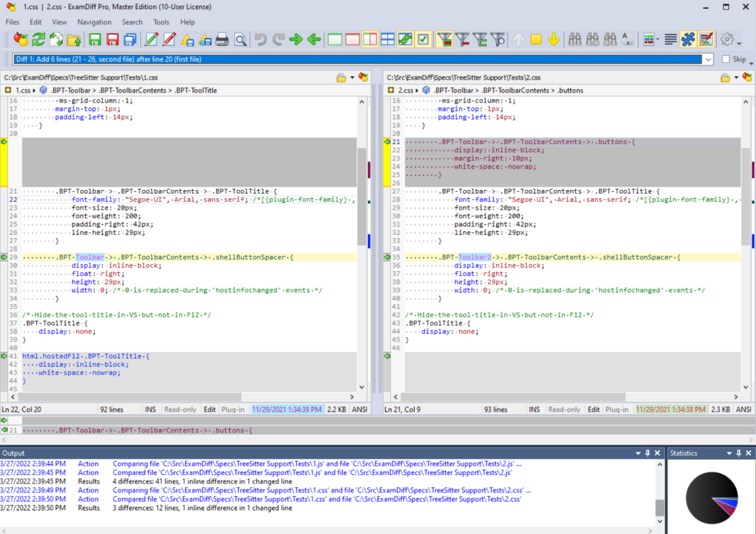756x534 pixels.
Task: Click the .BPT-ToolTitle breadcrumb above the left pane
Action: (196, 90)
